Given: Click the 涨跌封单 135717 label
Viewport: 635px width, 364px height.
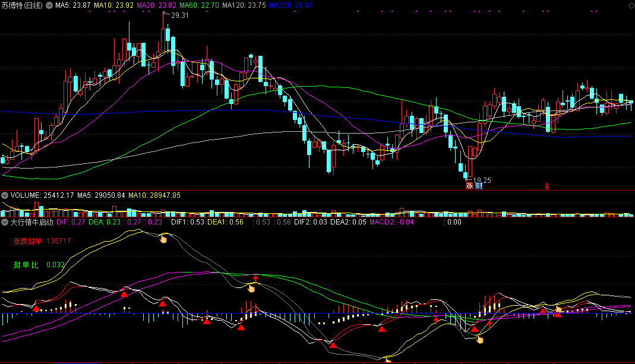Looking at the screenshot, I should click(42, 241).
